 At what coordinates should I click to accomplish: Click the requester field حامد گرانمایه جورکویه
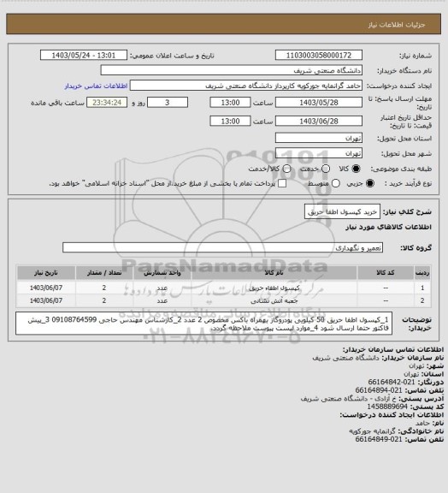coord(246,86)
